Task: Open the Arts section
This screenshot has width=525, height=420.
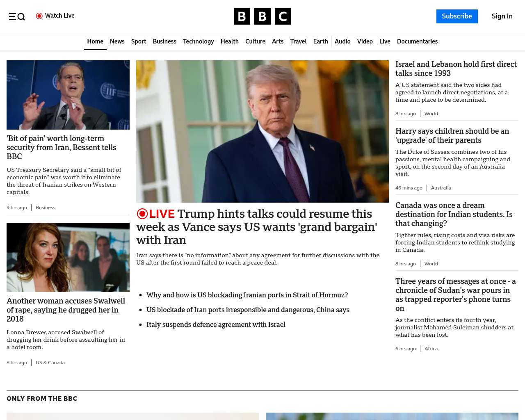Action: [x=278, y=41]
